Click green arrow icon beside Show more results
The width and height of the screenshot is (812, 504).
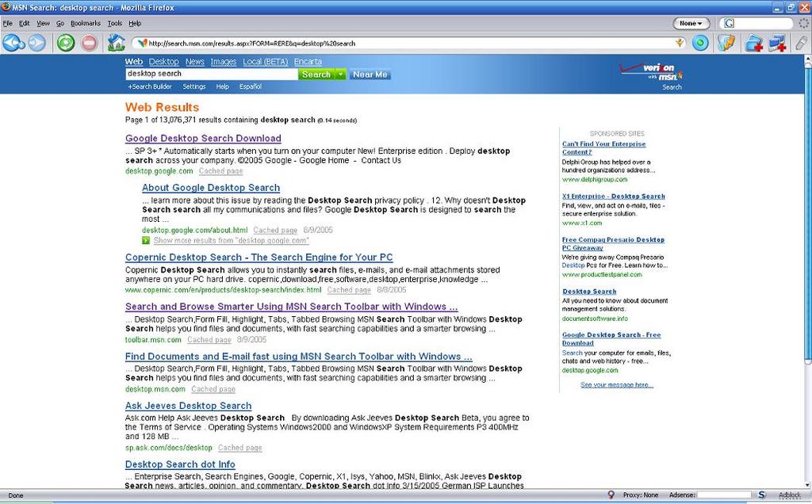click(146, 240)
